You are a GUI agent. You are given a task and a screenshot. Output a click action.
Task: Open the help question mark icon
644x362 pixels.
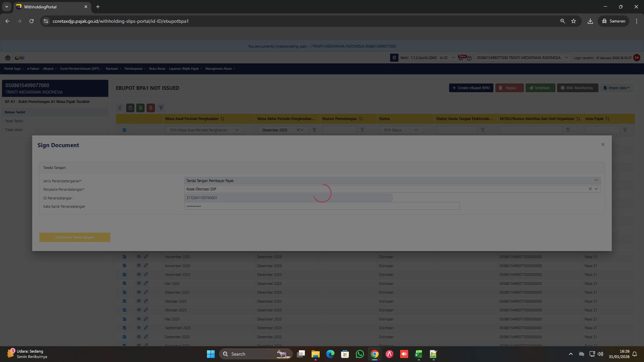click(469, 58)
